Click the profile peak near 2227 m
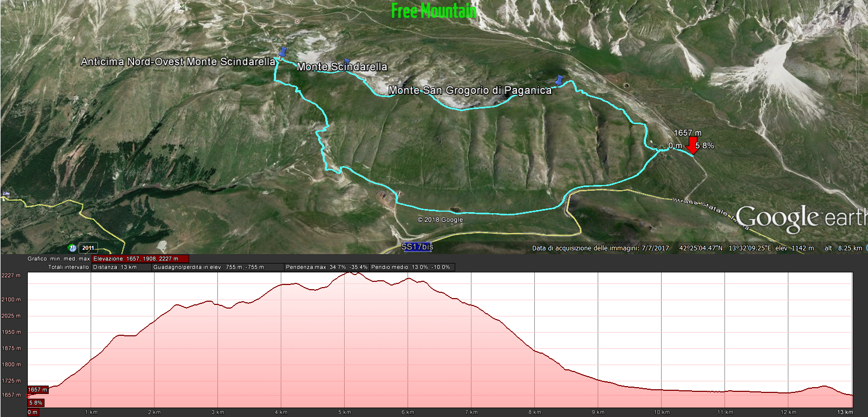 pyautogui.click(x=350, y=273)
